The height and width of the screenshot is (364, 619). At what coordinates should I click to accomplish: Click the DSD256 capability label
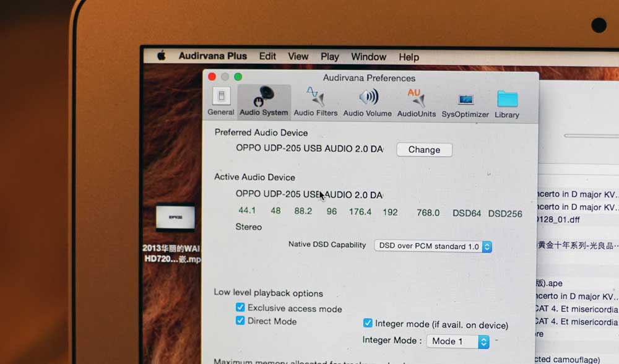pyautogui.click(x=505, y=214)
